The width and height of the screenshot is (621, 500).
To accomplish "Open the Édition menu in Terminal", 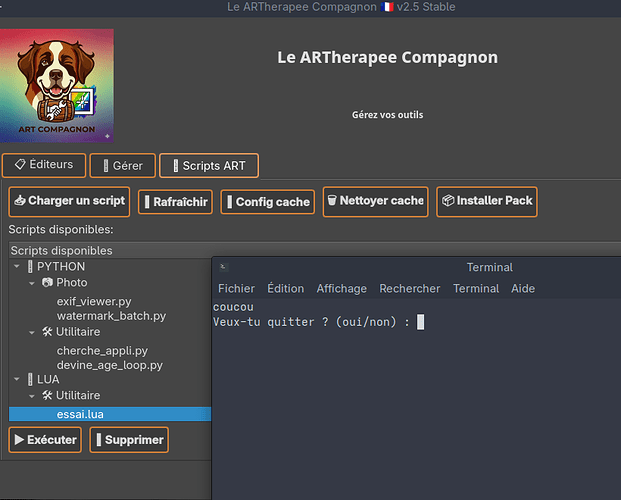I will click(x=286, y=288).
